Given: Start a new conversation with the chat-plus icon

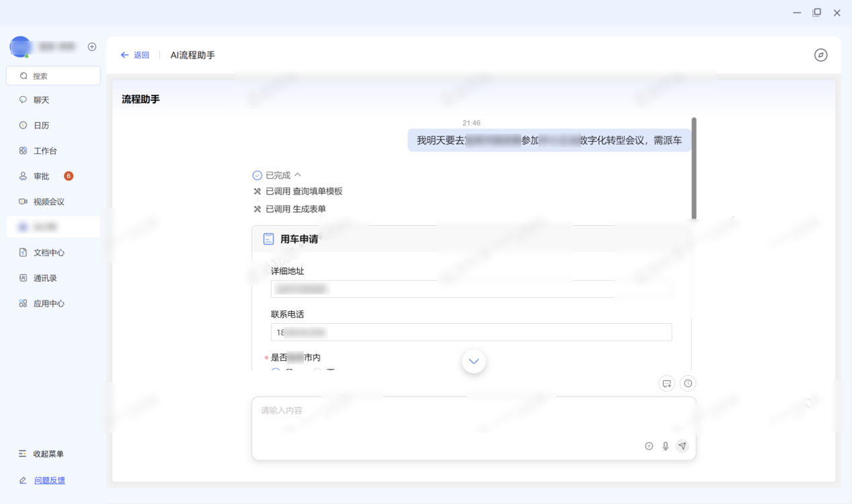Looking at the screenshot, I should 667,383.
